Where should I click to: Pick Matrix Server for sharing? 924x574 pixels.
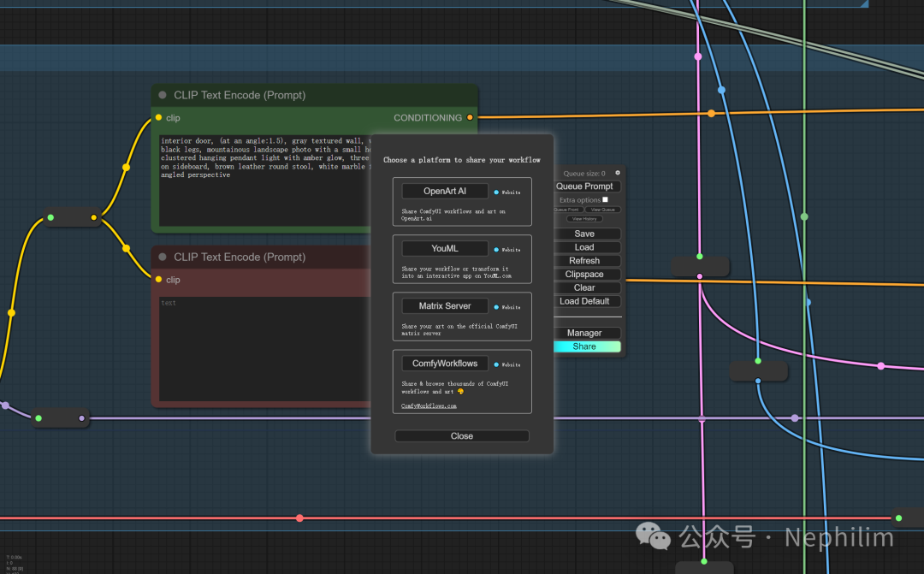coord(445,305)
